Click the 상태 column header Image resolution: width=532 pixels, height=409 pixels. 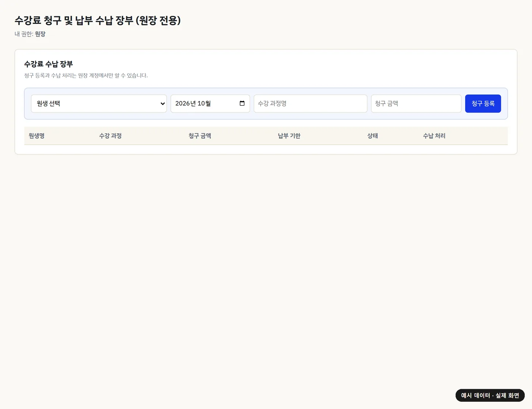373,136
